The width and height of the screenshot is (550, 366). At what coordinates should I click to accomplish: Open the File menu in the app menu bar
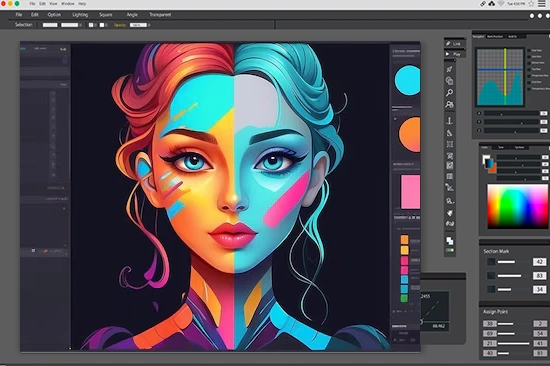(19, 15)
